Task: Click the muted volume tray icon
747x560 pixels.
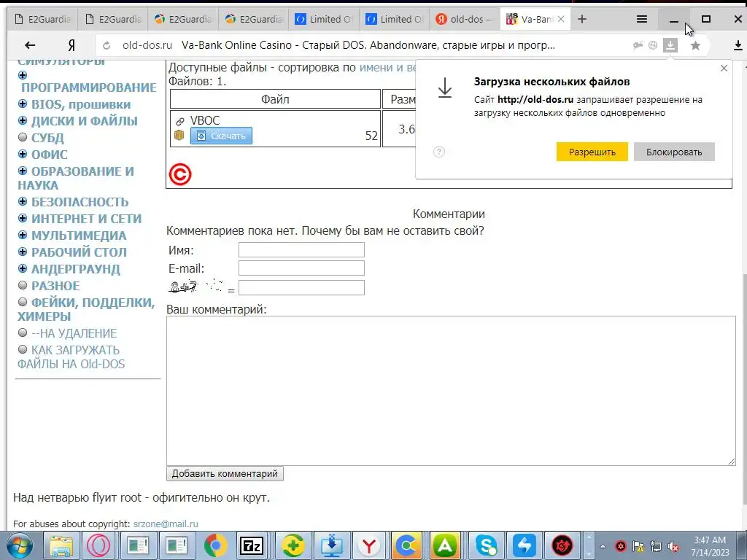Action: pyautogui.click(x=673, y=547)
